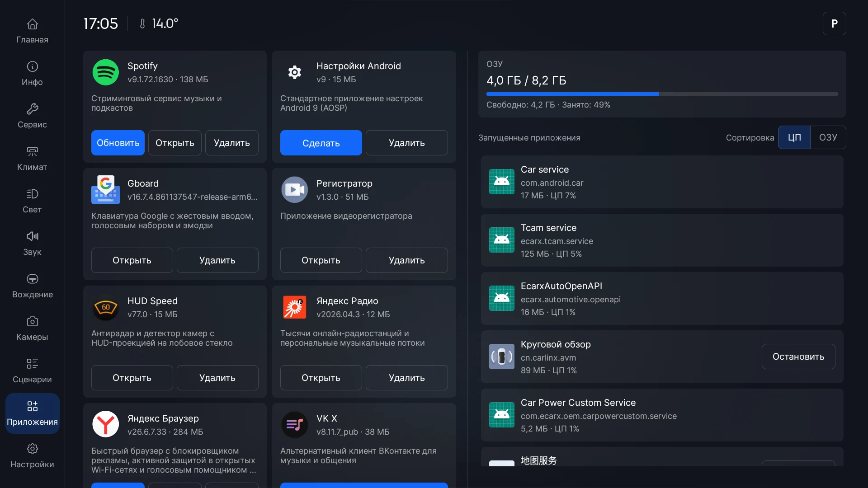Click the 17:05 clock
The height and width of the screenshot is (488, 868).
click(100, 23)
